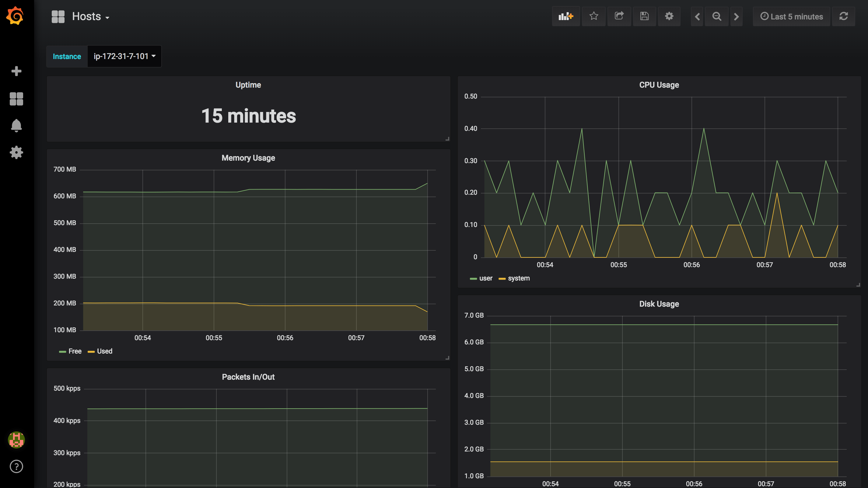Refresh the dashboard
Viewport: 868px width, 488px height.
tap(843, 16)
